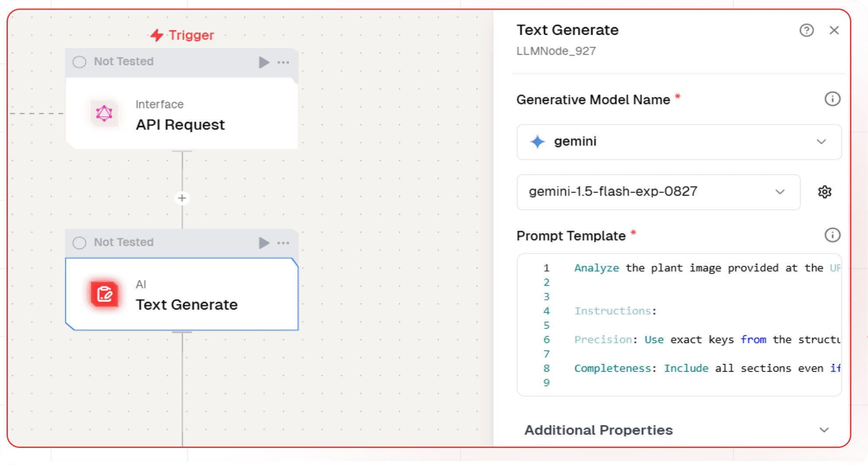The width and height of the screenshot is (868, 465).
Task: Open the gemini-1.5-flash-exp-0827 model dropdown
Action: [x=658, y=192]
